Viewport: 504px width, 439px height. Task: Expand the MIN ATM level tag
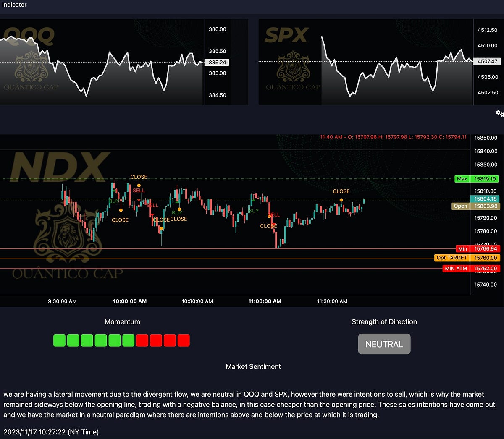coord(455,268)
